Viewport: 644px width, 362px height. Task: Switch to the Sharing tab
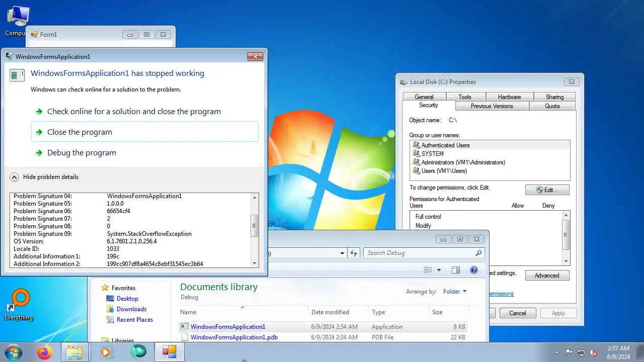pyautogui.click(x=554, y=97)
